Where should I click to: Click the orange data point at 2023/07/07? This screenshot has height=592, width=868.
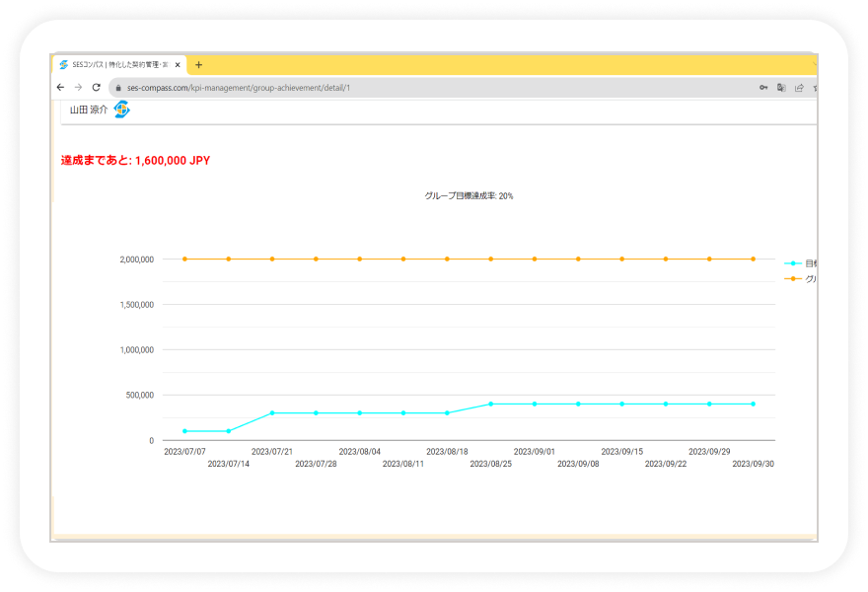pos(184,259)
